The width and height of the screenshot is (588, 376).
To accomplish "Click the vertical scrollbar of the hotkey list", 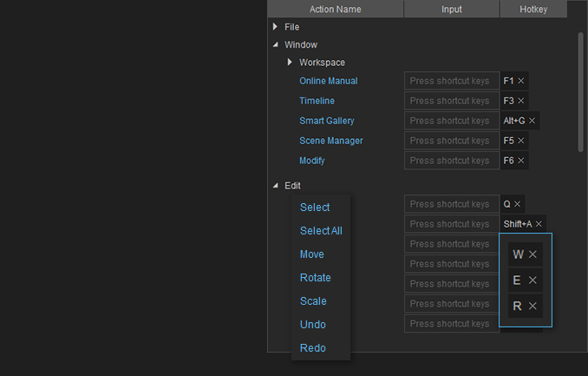I will click(580, 91).
